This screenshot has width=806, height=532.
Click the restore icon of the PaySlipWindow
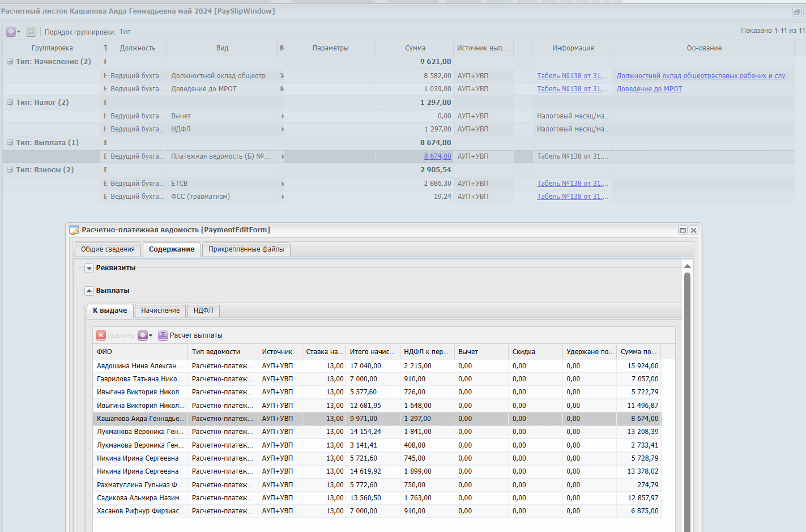(x=797, y=12)
